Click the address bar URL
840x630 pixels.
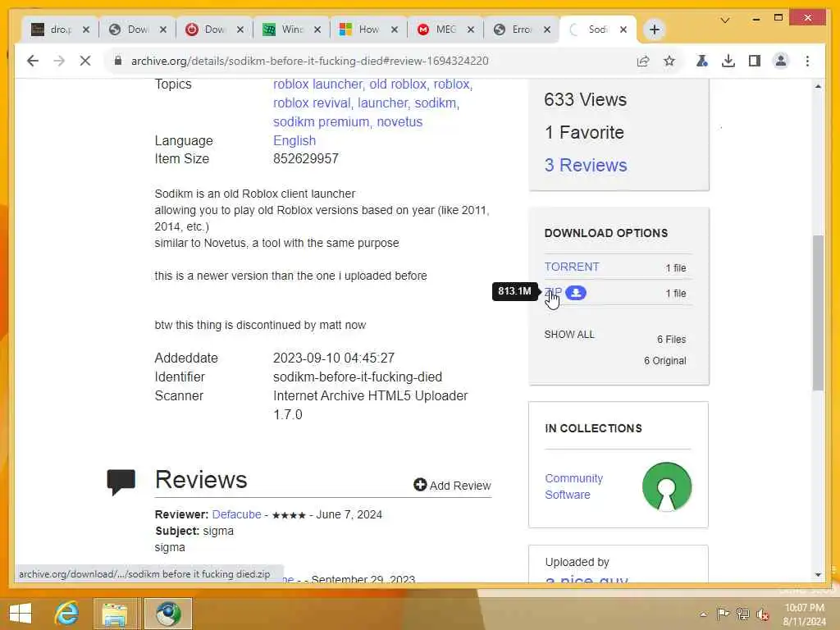click(309, 61)
